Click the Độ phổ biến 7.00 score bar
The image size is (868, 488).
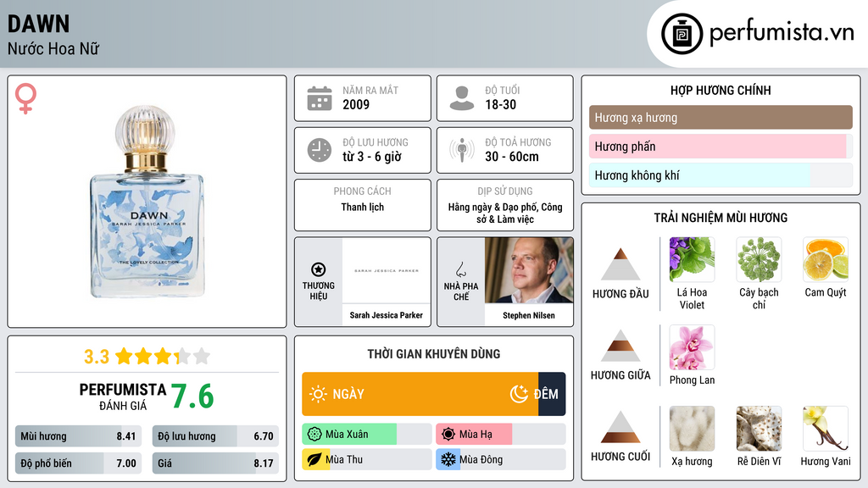point(78,463)
